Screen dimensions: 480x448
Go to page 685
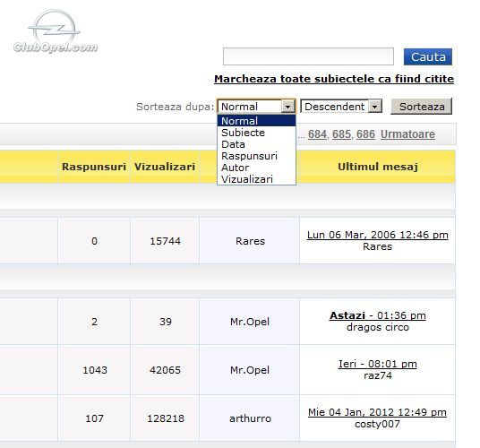pos(341,134)
